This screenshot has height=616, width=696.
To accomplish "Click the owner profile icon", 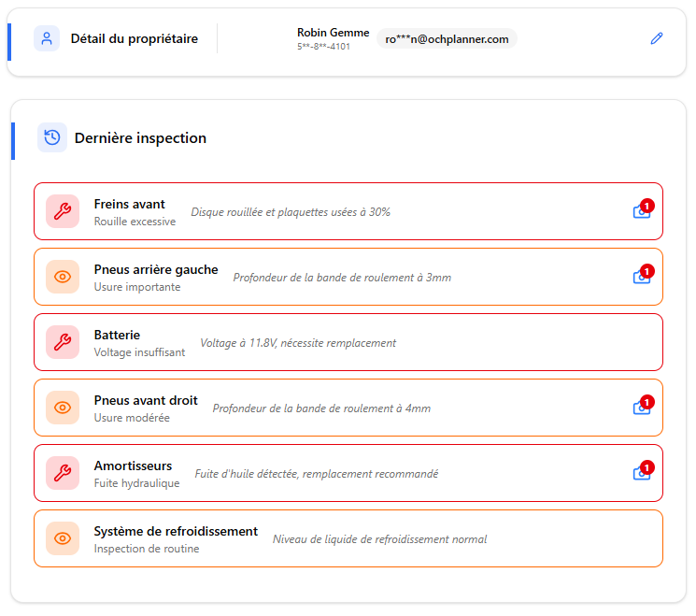I will pyautogui.click(x=47, y=38).
